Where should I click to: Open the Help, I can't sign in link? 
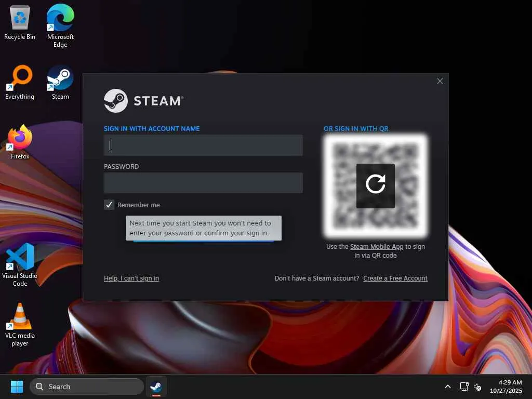pyautogui.click(x=131, y=278)
